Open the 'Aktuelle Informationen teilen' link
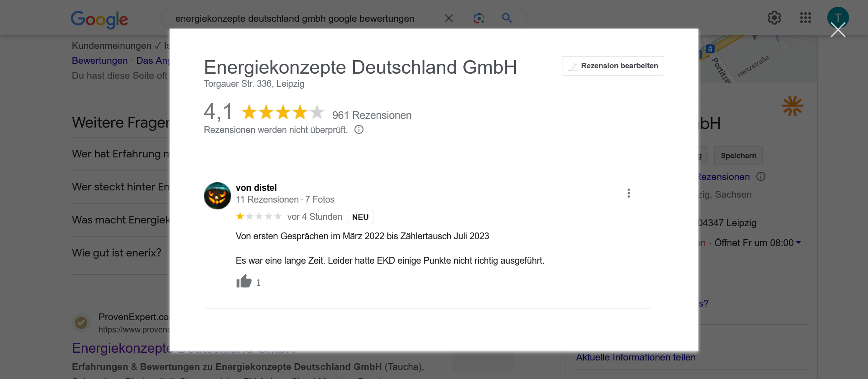The image size is (868, 379). pos(636,357)
